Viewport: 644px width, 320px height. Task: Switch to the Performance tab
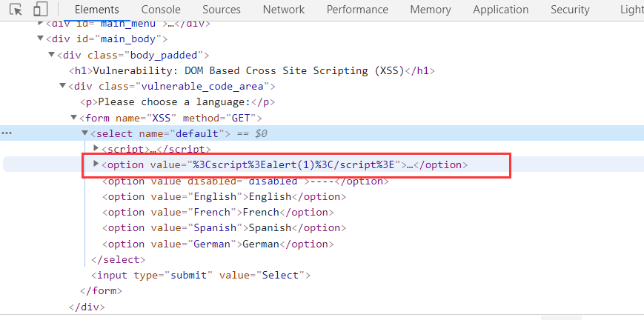click(357, 10)
